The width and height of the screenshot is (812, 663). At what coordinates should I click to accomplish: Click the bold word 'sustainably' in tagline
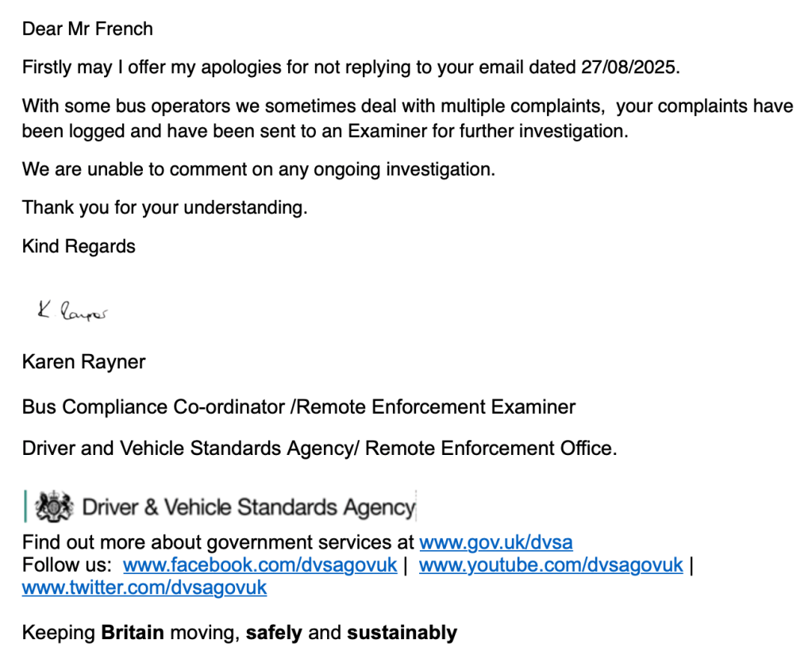pyautogui.click(x=402, y=633)
